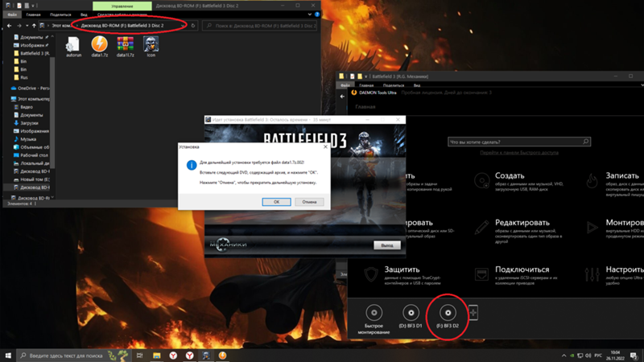This screenshot has height=362, width=644.
Task: Click the magnifier in DAEMON Tools search box
Action: pyautogui.click(x=585, y=142)
